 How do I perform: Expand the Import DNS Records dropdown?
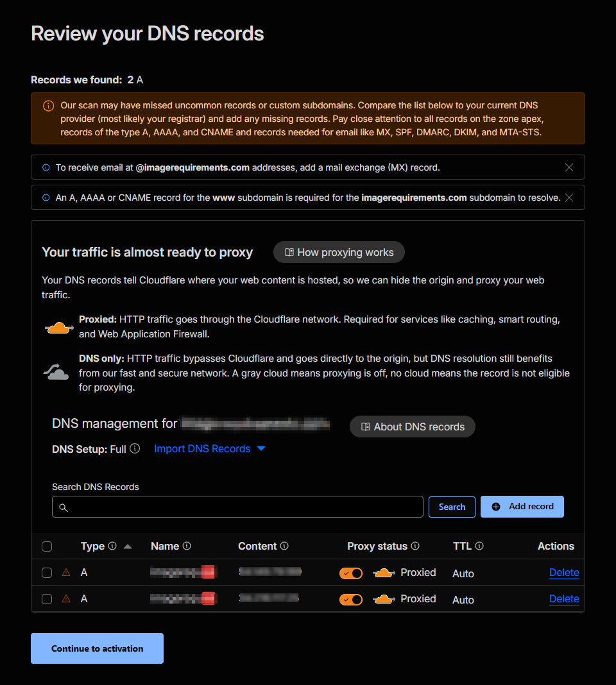click(x=210, y=449)
